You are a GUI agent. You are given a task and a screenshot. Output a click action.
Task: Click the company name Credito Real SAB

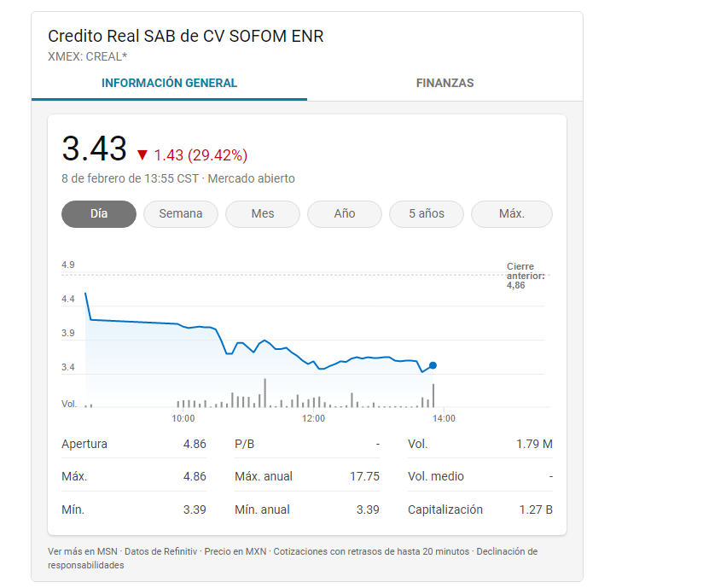click(186, 36)
